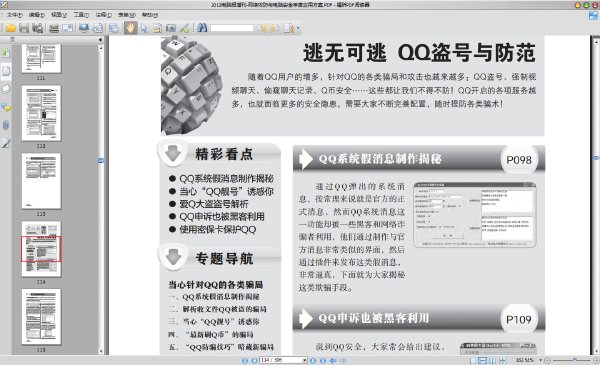Open search options dropdown arrow in toolbar
Screen dimensions: 600x365
298,28
